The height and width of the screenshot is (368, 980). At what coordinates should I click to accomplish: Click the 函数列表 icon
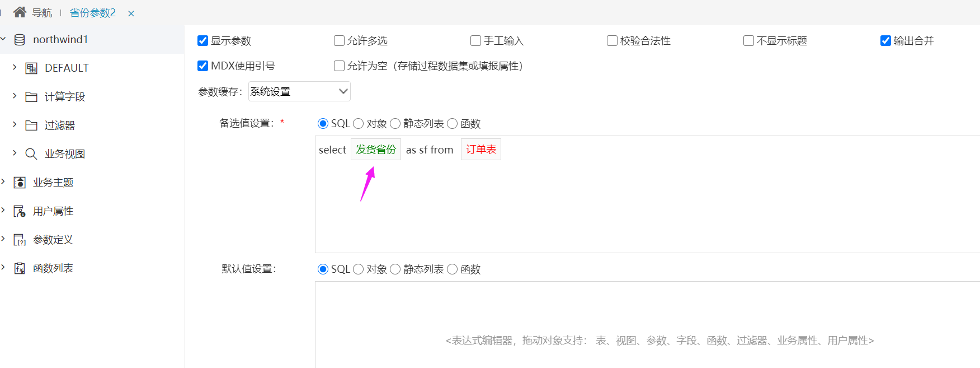click(x=20, y=268)
